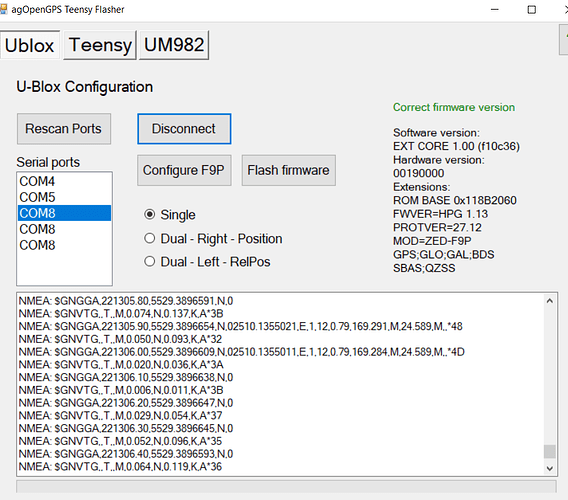The height and width of the screenshot is (500, 568).
Task: Click the 'SBAS;QZSS' extensions text
Action: tap(424, 268)
